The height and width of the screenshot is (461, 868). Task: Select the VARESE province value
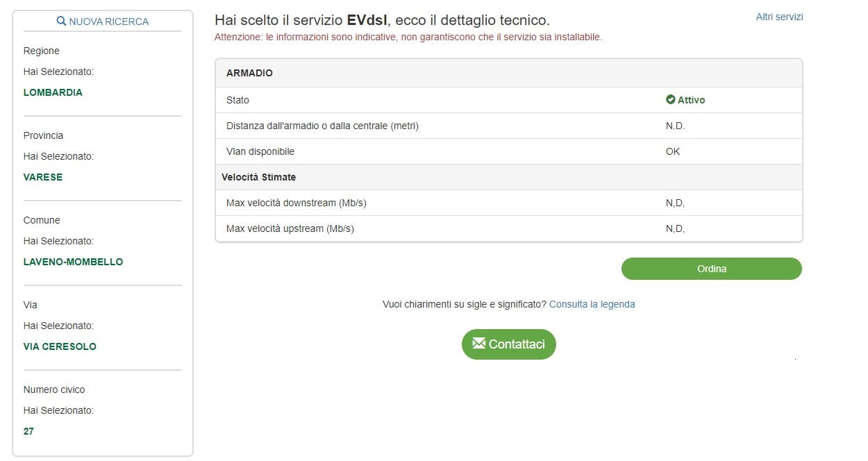point(43,177)
